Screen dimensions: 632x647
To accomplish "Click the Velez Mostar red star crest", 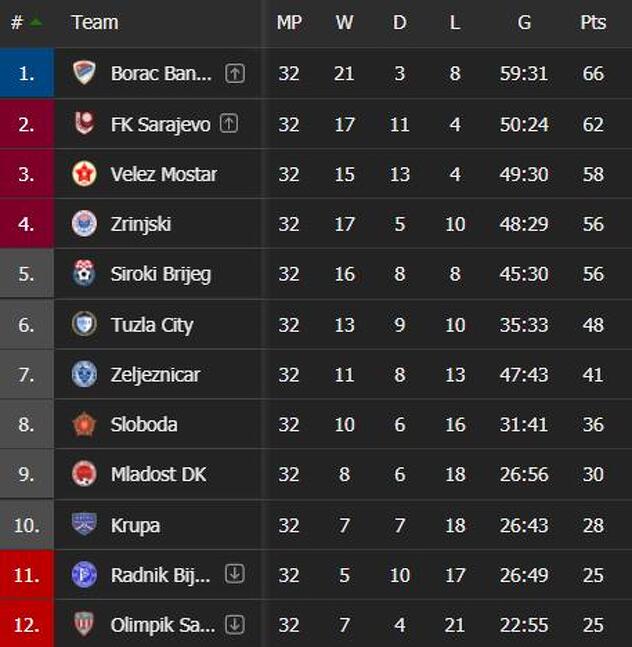I will tap(84, 174).
